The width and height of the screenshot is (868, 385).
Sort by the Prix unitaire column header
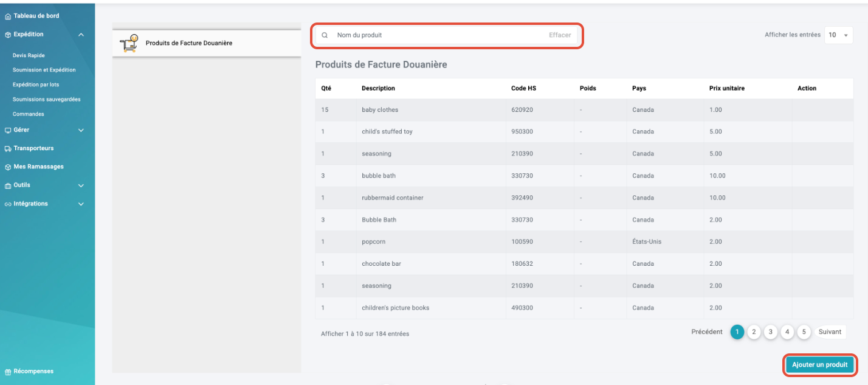pyautogui.click(x=727, y=88)
